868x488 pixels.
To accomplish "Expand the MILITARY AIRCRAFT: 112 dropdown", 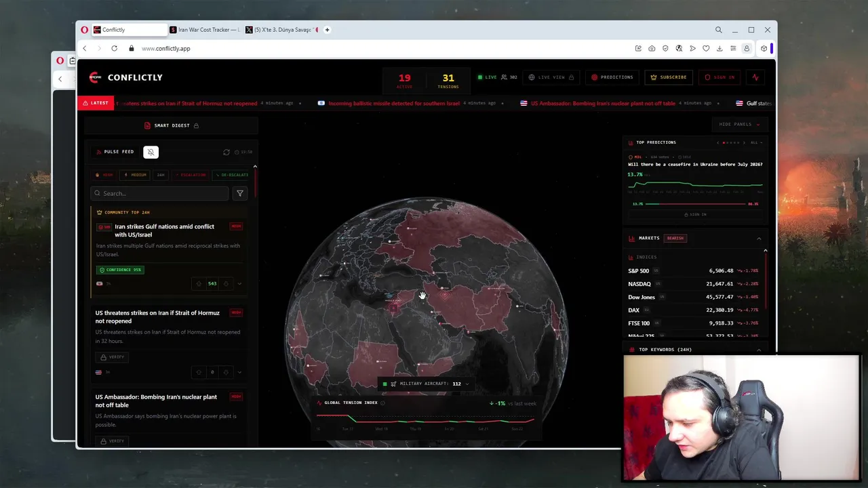I will pyautogui.click(x=426, y=384).
